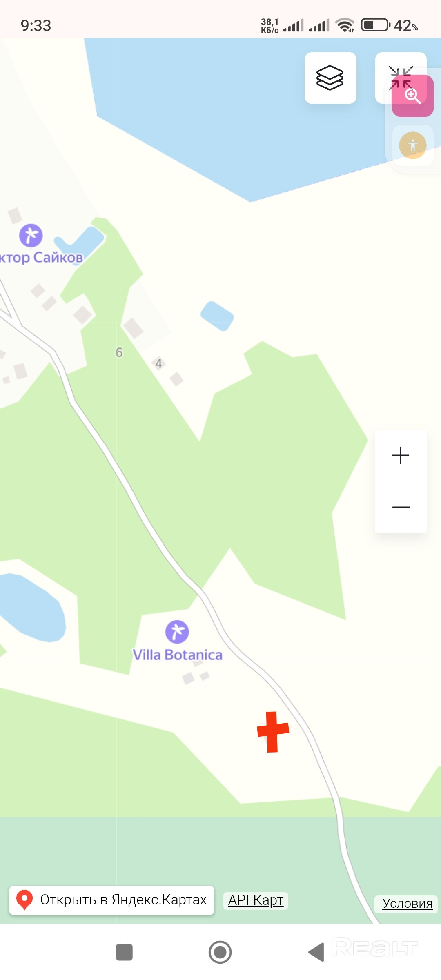
Task: Tap the red cross location marker
Action: [273, 732]
